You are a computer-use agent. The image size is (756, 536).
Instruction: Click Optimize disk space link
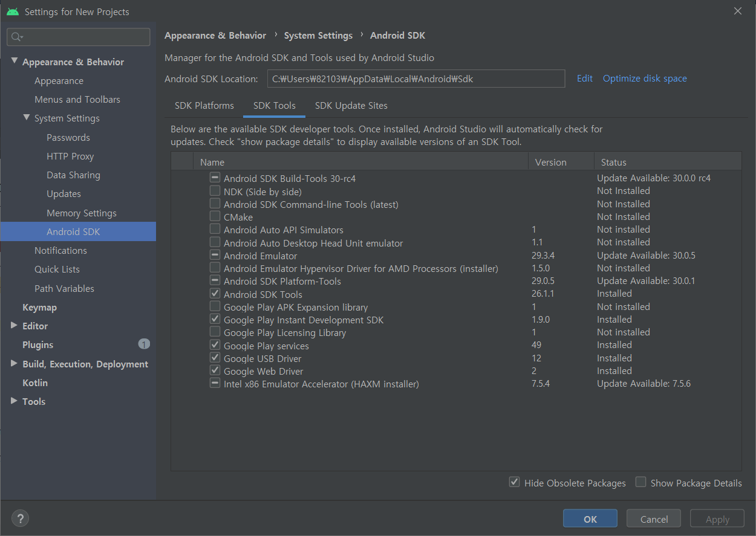tap(645, 79)
